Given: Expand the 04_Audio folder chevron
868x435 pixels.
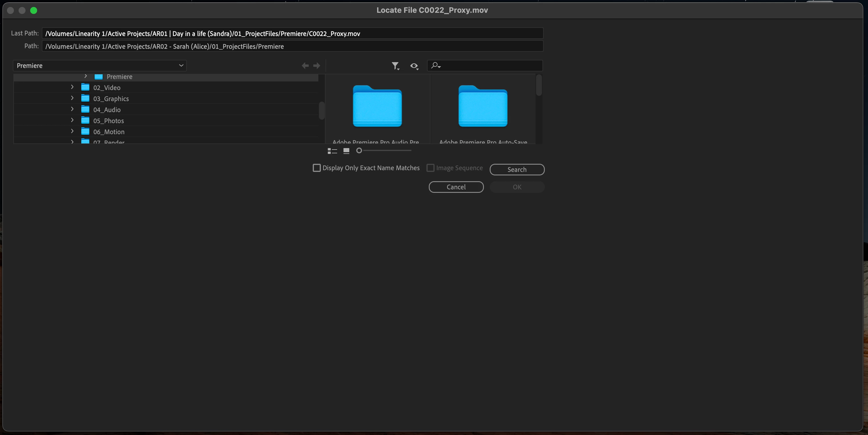Looking at the screenshot, I should click(x=72, y=109).
